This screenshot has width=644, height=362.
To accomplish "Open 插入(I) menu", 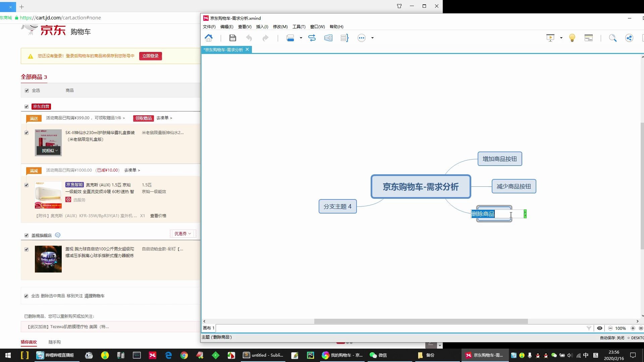I will pyautogui.click(x=262, y=27).
